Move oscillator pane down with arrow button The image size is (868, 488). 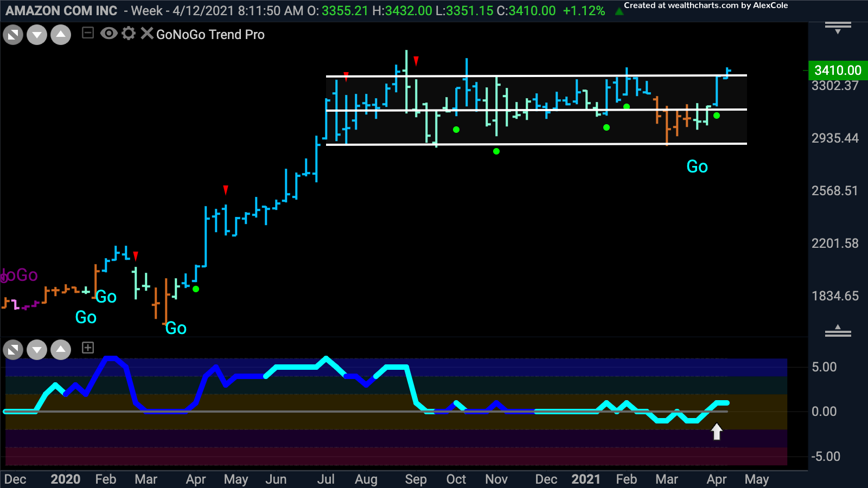(37, 350)
